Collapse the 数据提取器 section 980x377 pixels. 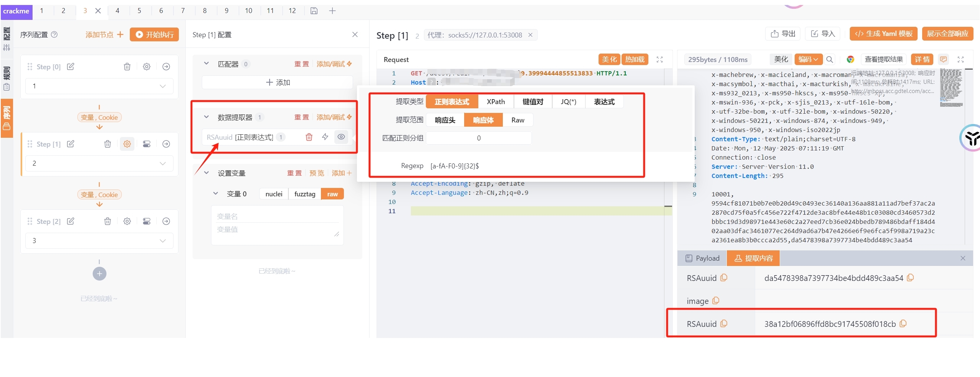tap(206, 117)
